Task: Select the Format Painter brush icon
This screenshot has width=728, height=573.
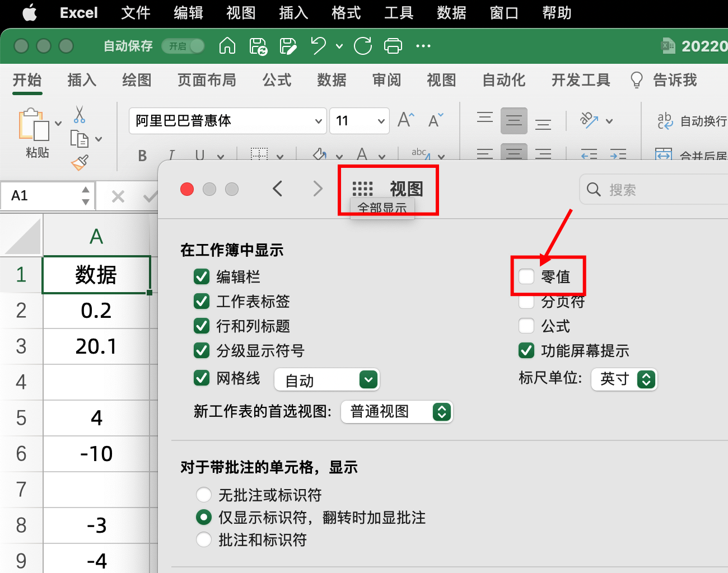Action: point(80,163)
